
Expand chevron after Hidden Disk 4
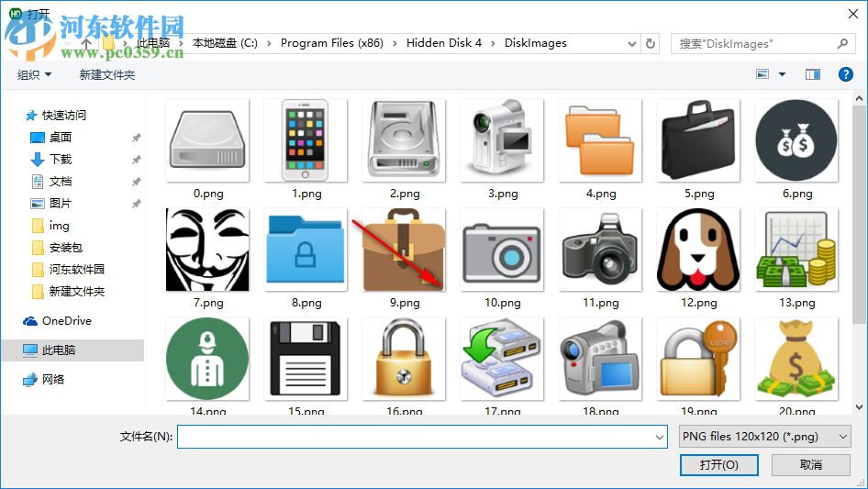coord(493,43)
